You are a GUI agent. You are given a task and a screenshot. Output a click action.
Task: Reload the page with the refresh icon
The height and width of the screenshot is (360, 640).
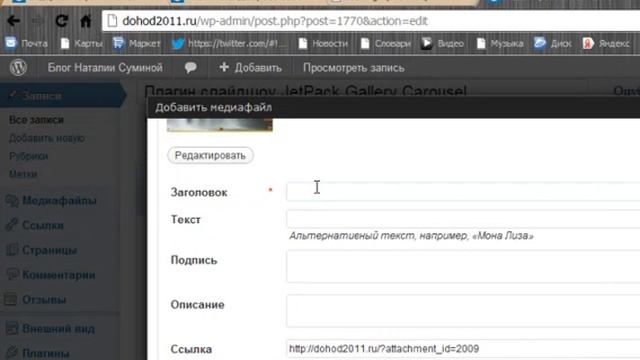click(62, 20)
